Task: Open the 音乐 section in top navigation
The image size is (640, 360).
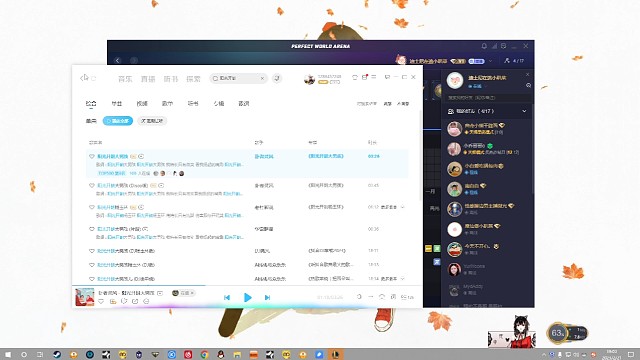Action: click(x=125, y=79)
